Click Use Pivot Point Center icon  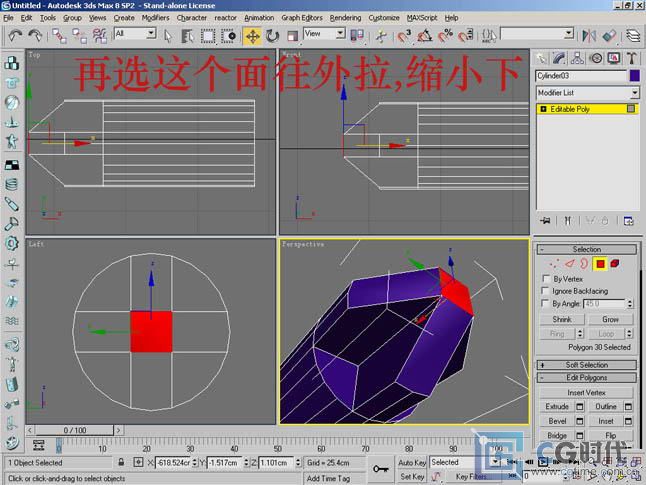click(x=357, y=36)
